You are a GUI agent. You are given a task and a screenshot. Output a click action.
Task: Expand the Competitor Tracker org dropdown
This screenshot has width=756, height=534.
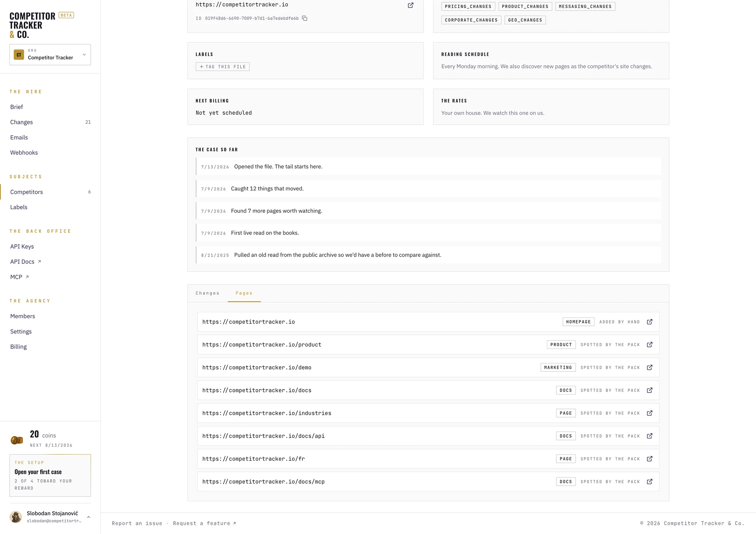point(50,55)
